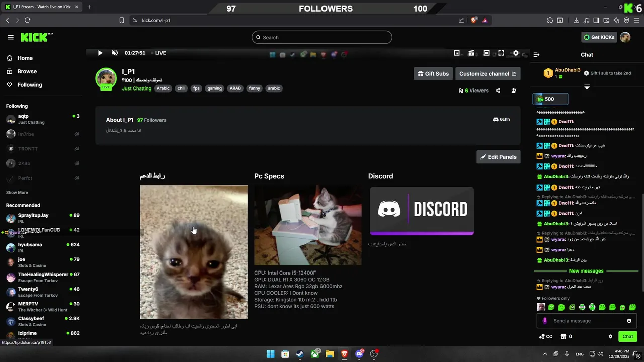Open Brave Wallet icon in toolbar

(606, 20)
